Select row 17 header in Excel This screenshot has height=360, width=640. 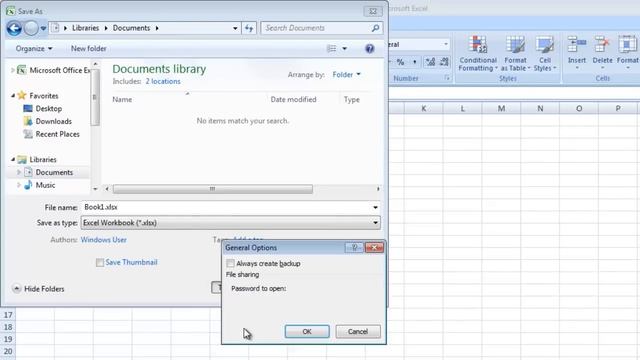8,315
